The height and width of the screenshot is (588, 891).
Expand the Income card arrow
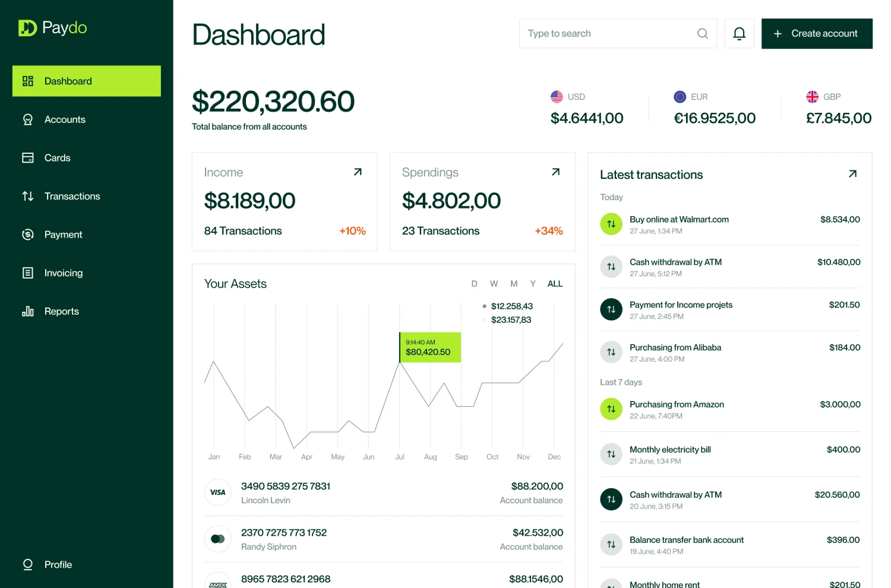coord(358,172)
